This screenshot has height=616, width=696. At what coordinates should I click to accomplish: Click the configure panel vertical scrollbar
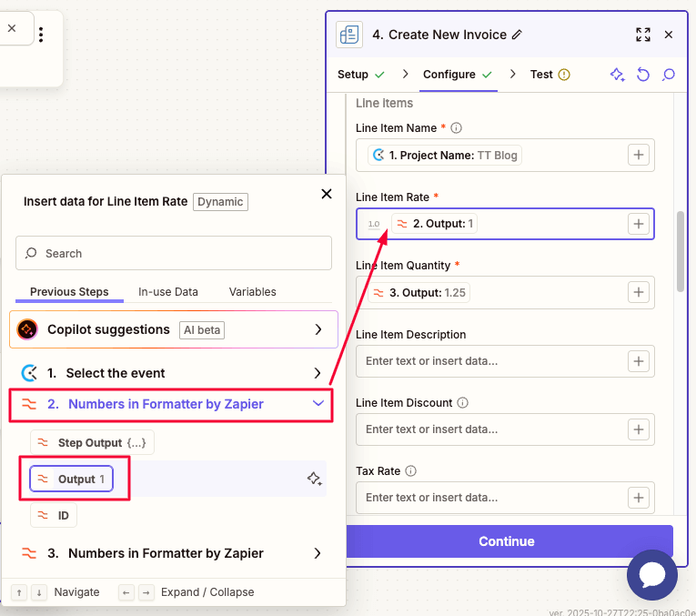pyautogui.click(x=681, y=252)
